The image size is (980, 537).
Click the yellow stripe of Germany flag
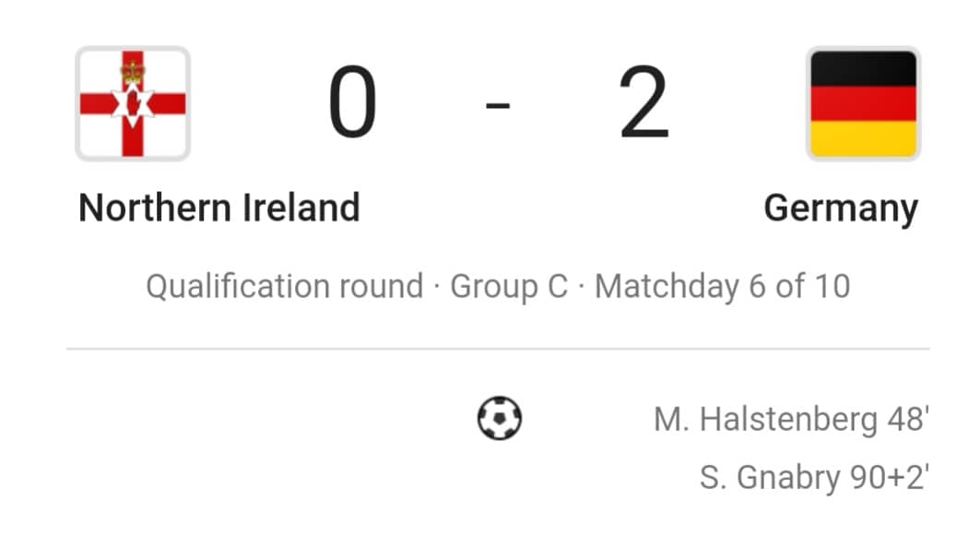[863, 139]
